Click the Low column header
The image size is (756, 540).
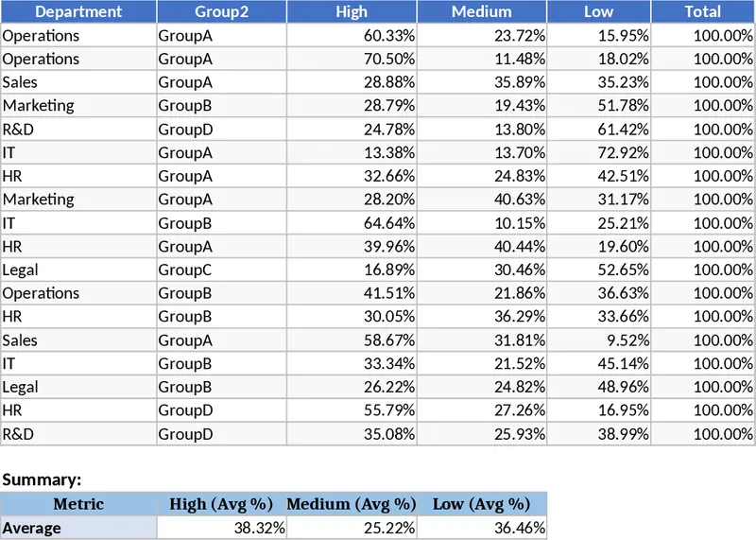click(x=598, y=11)
